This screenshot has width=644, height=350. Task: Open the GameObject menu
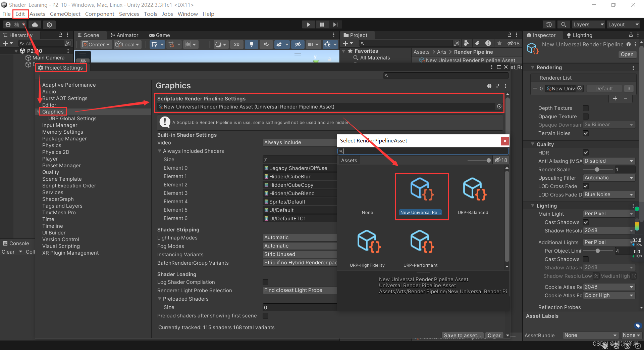coord(65,14)
